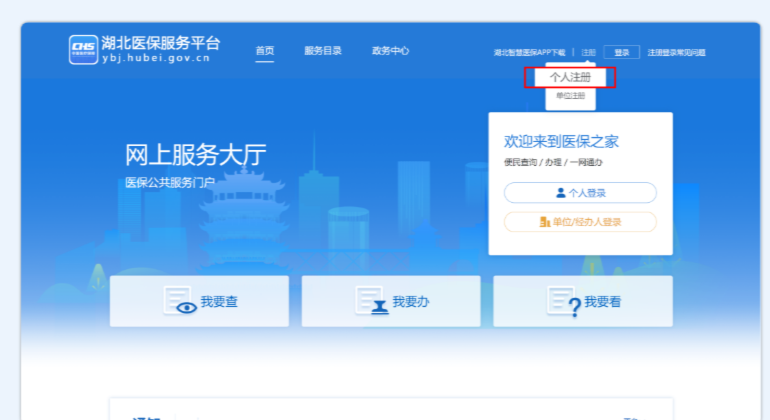770x420 pixels.
Task: Open the 我要办 service card
Action: coord(391,301)
